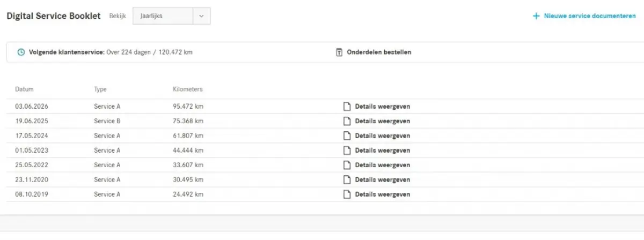Click the plus icon for Nieuwe service documenteren

[x=536, y=16]
